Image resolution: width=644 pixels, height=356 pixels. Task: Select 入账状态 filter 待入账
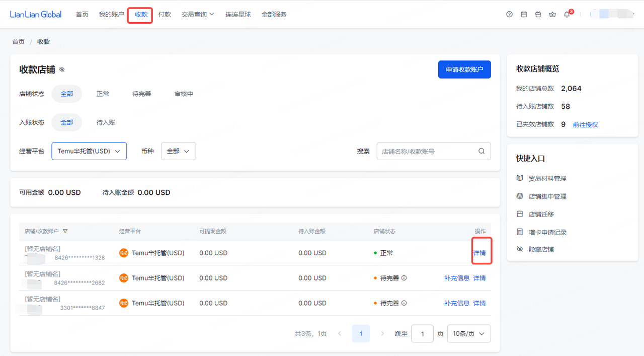point(106,122)
